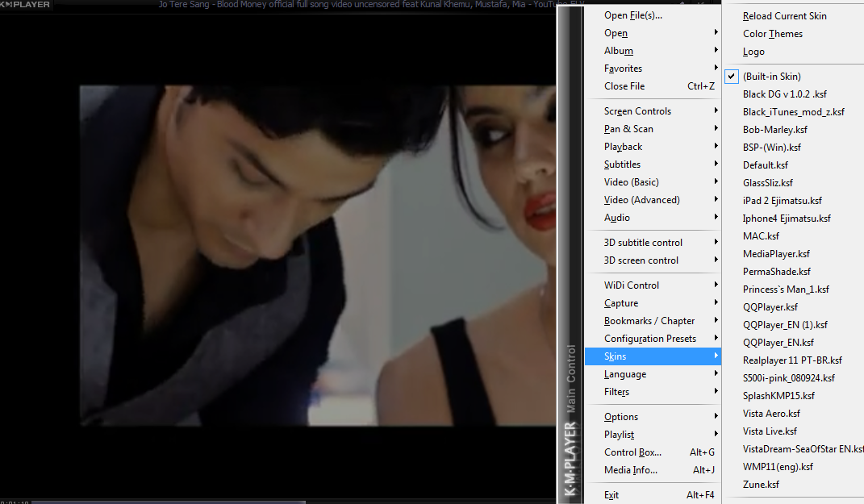Open the Color Themes option
Viewport: 864px width, 504px height.
(x=772, y=33)
